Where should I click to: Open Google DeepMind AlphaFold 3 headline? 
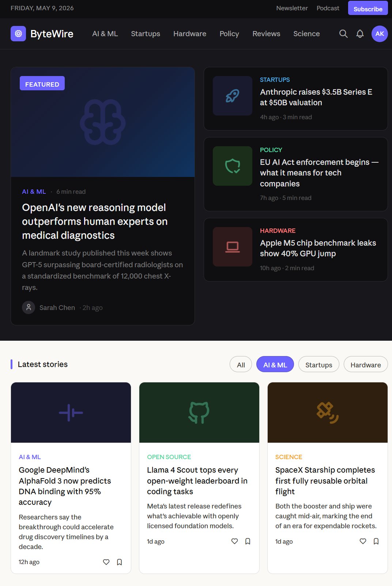65,486
